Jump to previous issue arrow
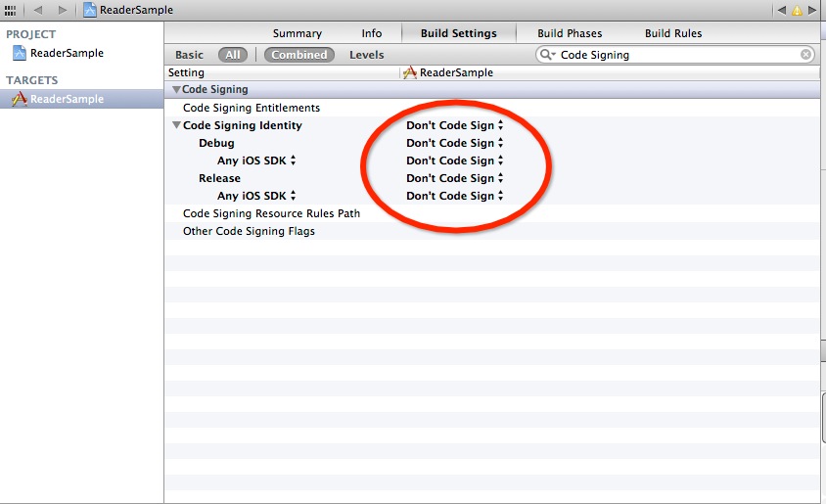The height and width of the screenshot is (504, 826). 782,10
